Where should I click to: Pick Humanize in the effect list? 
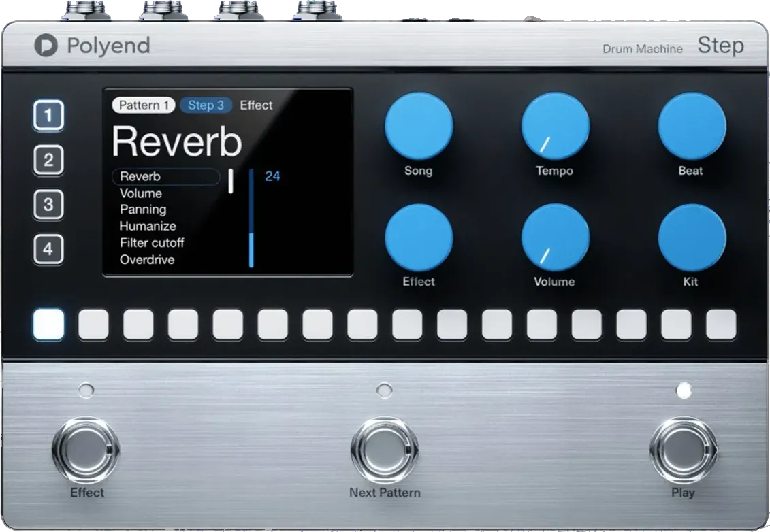pos(148,227)
